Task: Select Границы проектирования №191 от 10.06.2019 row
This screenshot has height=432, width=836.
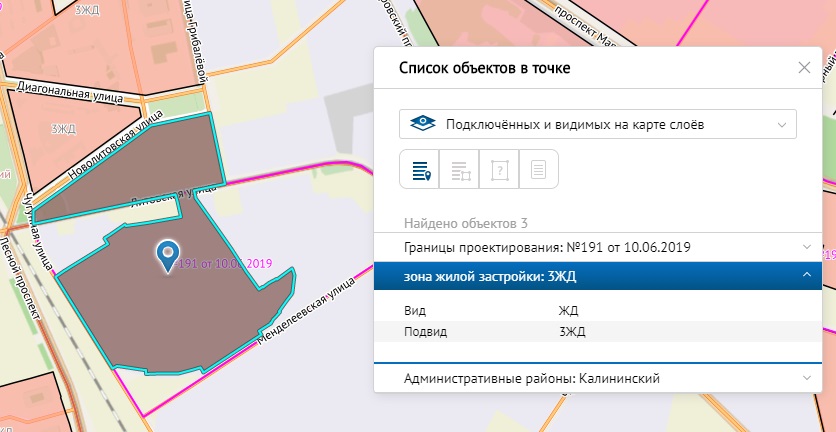Action: (546, 246)
